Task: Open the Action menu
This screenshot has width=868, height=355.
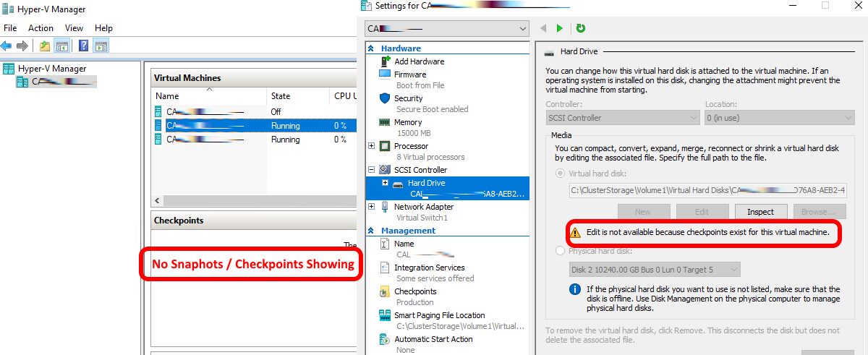Action: [41, 28]
